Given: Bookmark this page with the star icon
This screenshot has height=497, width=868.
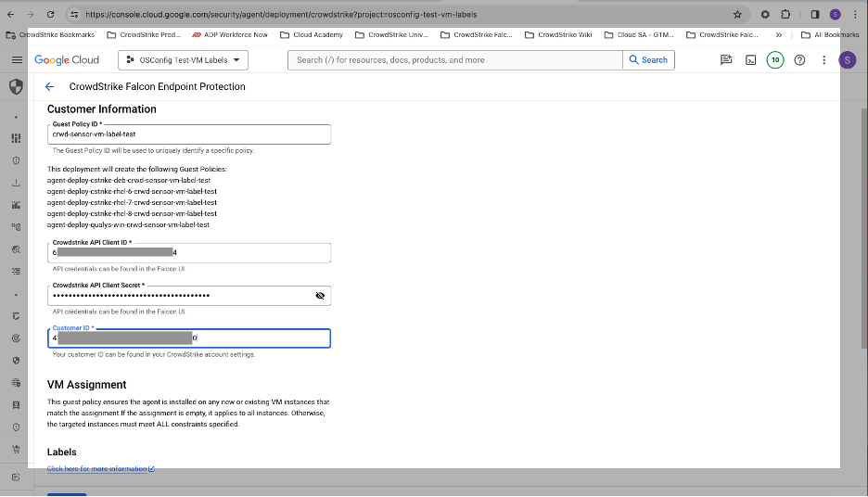Looking at the screenshot, I should (737, 15).
